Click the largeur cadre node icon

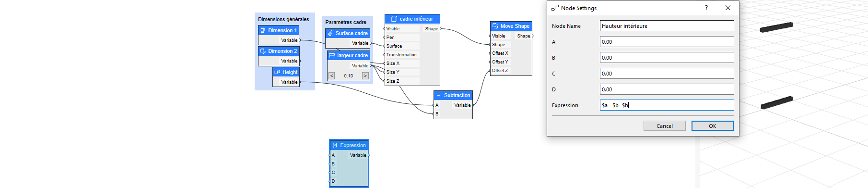[x=332, y=55]
